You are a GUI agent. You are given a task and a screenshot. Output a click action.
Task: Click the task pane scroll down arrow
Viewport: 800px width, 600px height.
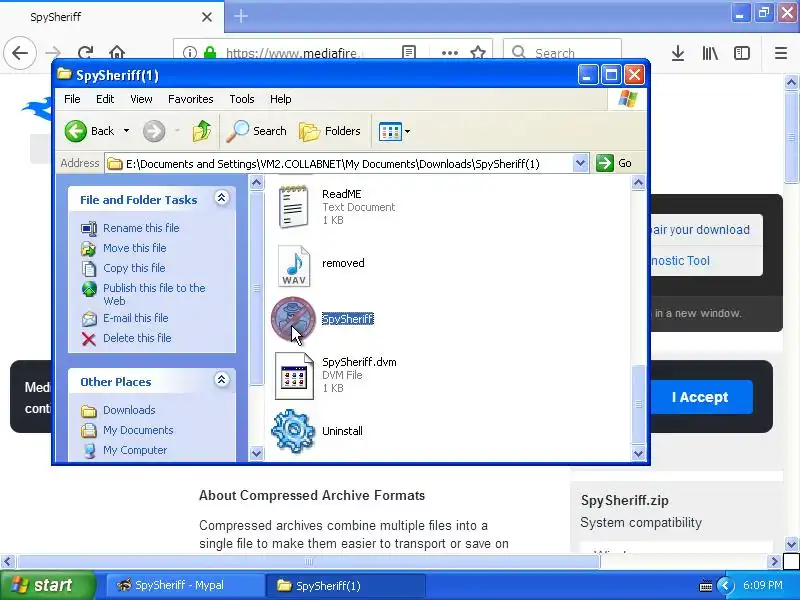[x=257, y=453]
